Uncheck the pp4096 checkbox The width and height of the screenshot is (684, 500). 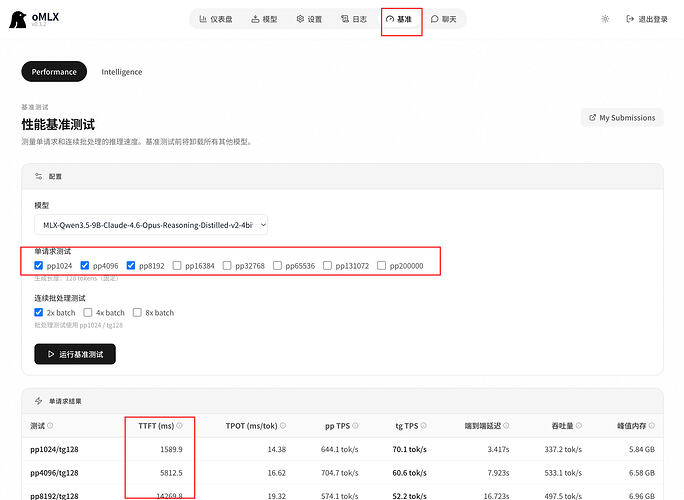[85, 265]
